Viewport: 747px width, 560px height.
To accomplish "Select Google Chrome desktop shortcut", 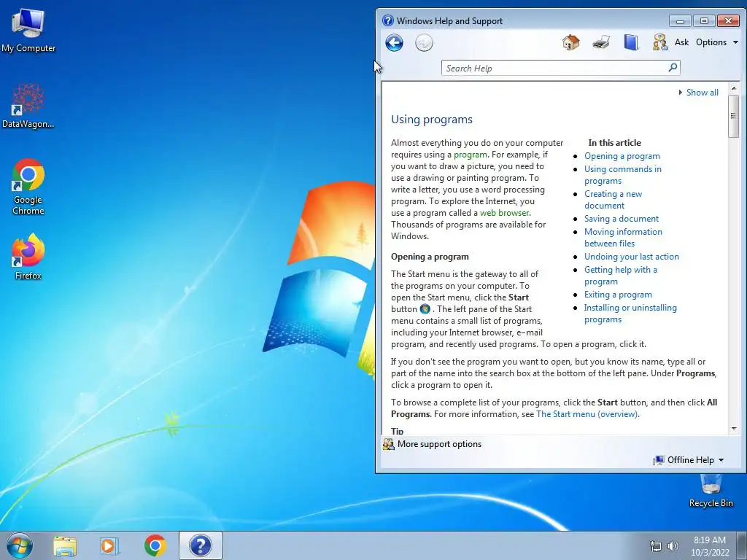I will [x=28, y=187].
